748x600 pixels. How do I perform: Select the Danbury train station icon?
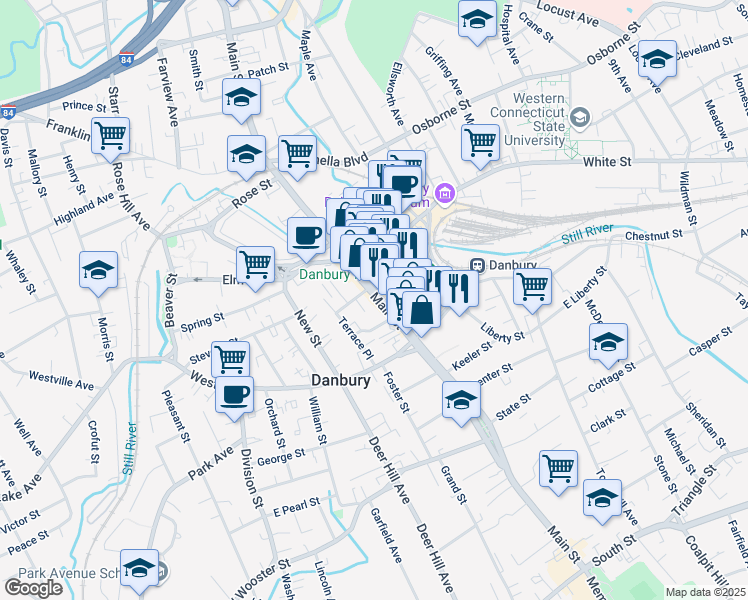point(477,265)
